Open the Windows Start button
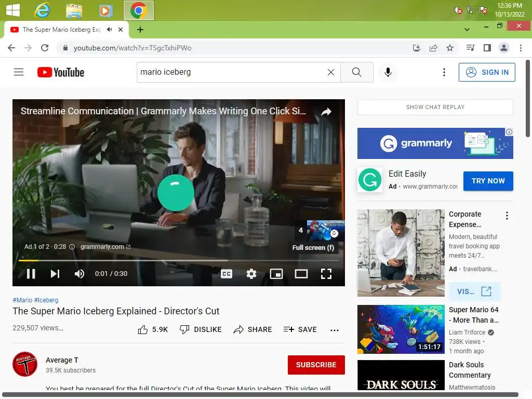This screenshot has width=532, height=399. [13, 10]
